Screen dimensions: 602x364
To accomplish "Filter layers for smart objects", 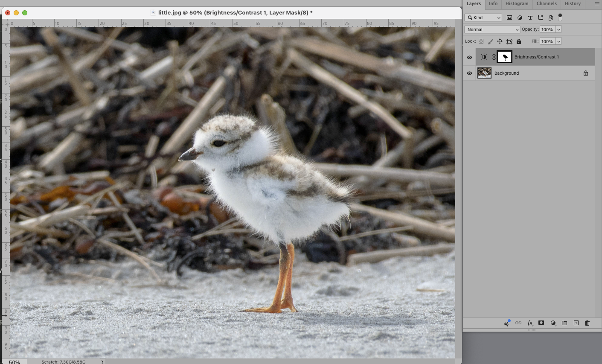I will [551, 17].
